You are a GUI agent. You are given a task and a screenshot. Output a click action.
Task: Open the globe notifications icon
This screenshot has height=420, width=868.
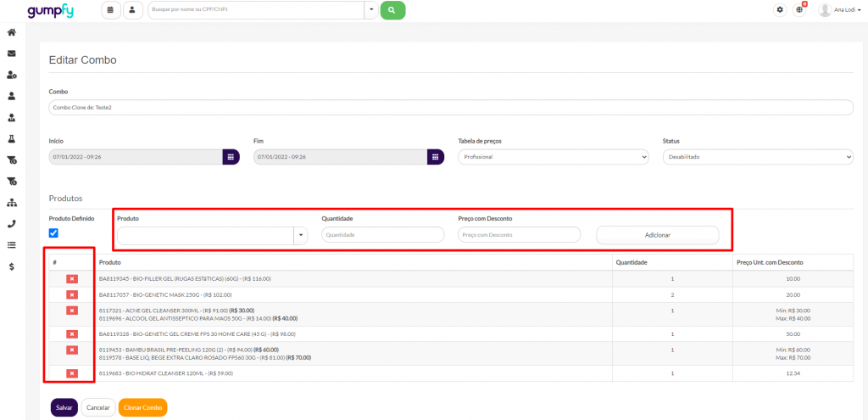[x=799, y=10]
